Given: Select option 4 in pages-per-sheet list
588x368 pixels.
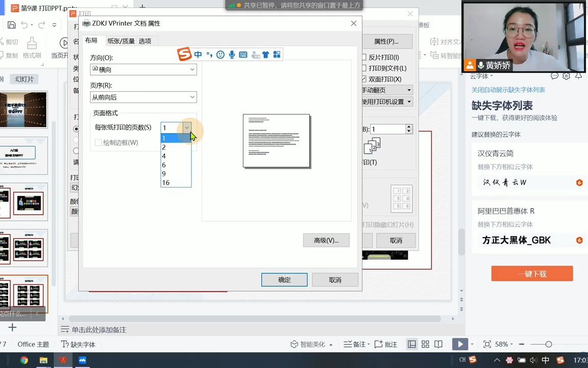Looking at the screenshot, I should (x=176, y=156).
